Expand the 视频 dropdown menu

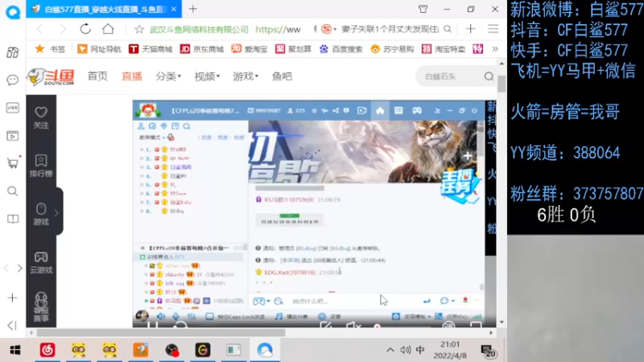point(207,76)
